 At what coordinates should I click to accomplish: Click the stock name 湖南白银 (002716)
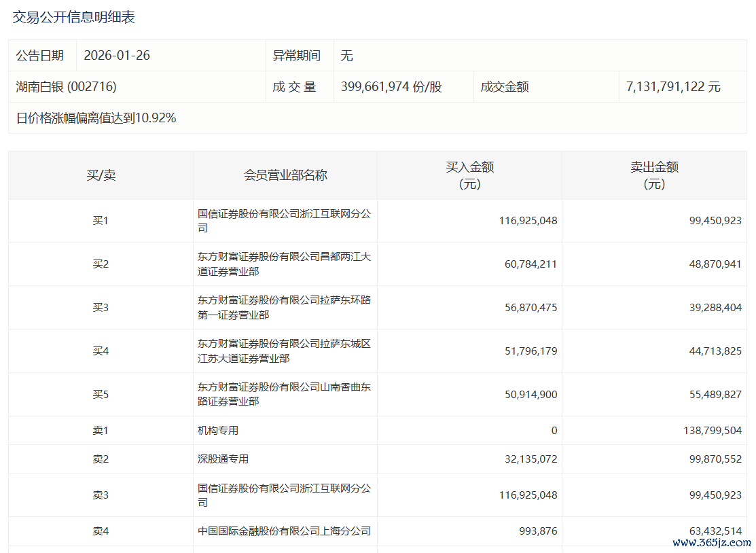click(x=67, y=87)
